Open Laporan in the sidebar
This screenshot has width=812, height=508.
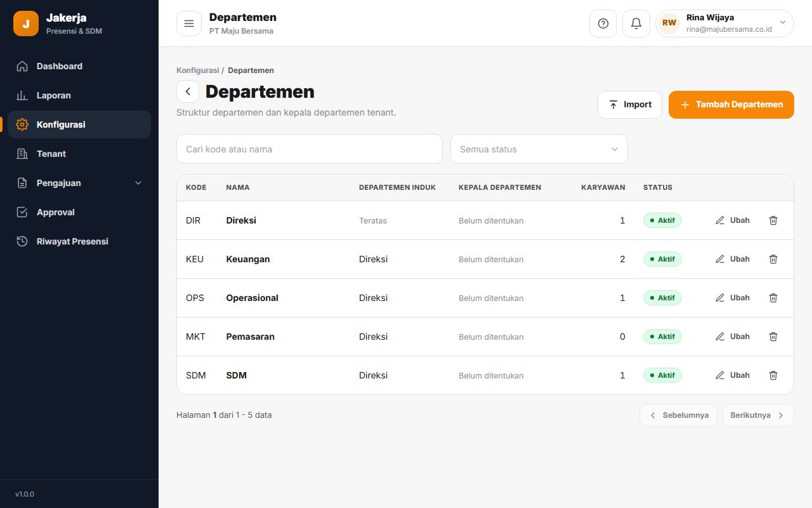coord(79,95)
